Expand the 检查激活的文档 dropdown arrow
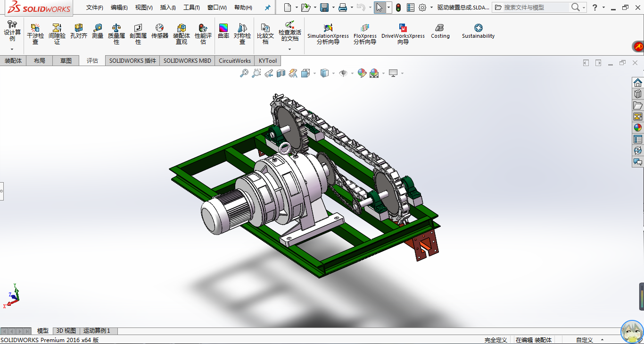This screenshot has height=344, width=644. pyautogui.click(x=290, y=49)
